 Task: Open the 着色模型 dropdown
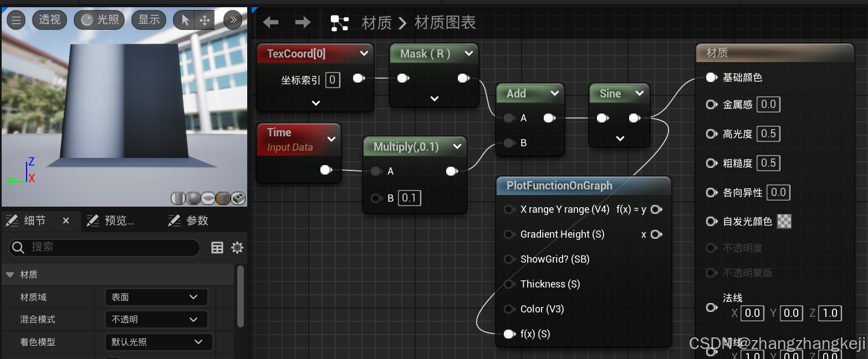click(x=159, y=342)
